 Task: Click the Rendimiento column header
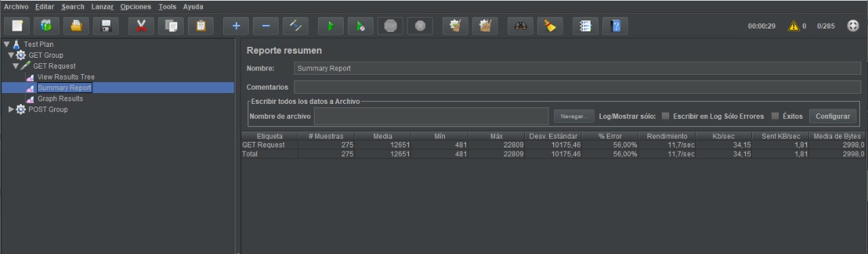pyautogui.click(x=667, y=137)
